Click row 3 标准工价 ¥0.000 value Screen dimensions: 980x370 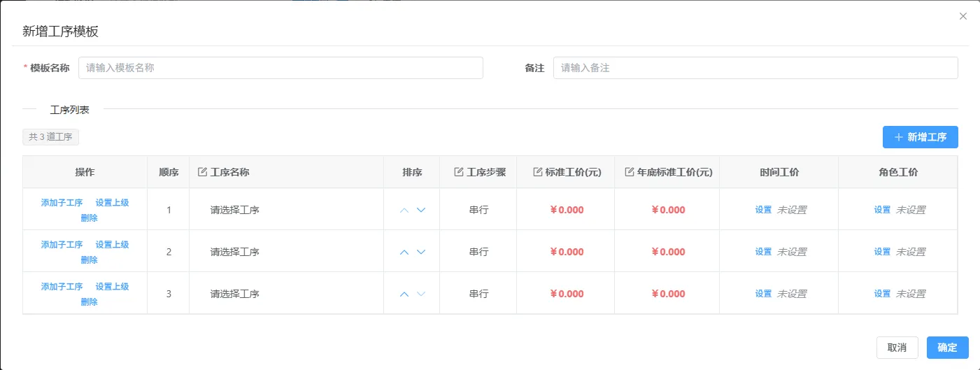point(566,294)
